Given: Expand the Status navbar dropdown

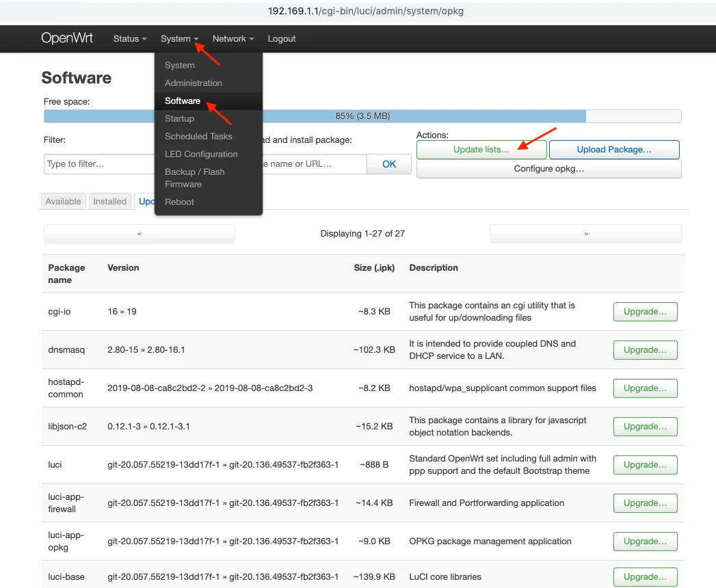Looking at the screenshot, I should (x=129, y=39).
